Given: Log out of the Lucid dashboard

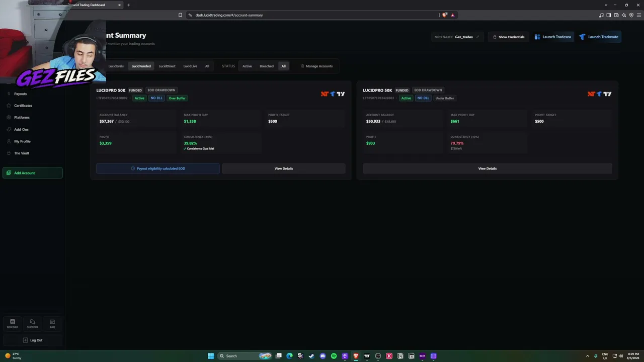Looking at the screenshot, I should point(33,340).
